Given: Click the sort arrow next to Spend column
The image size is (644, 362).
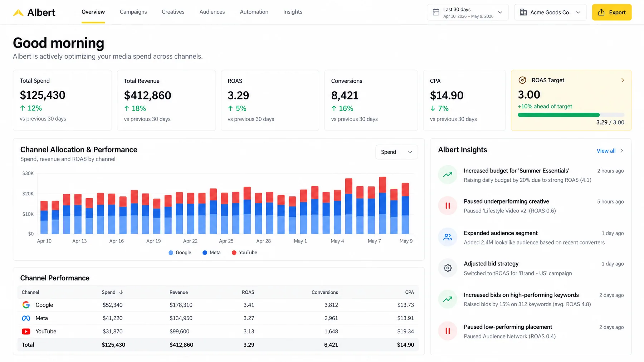Looking at the screenshot, I should 121,292.
